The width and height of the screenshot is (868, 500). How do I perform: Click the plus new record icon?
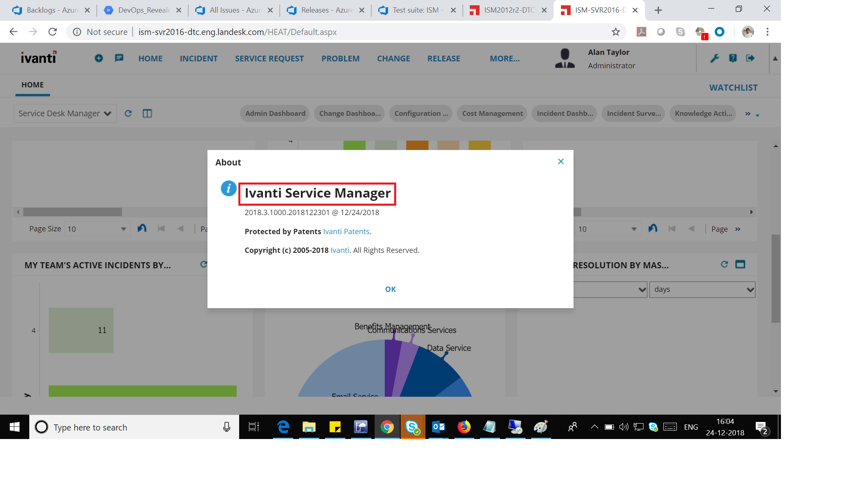(x=99, y=59)
